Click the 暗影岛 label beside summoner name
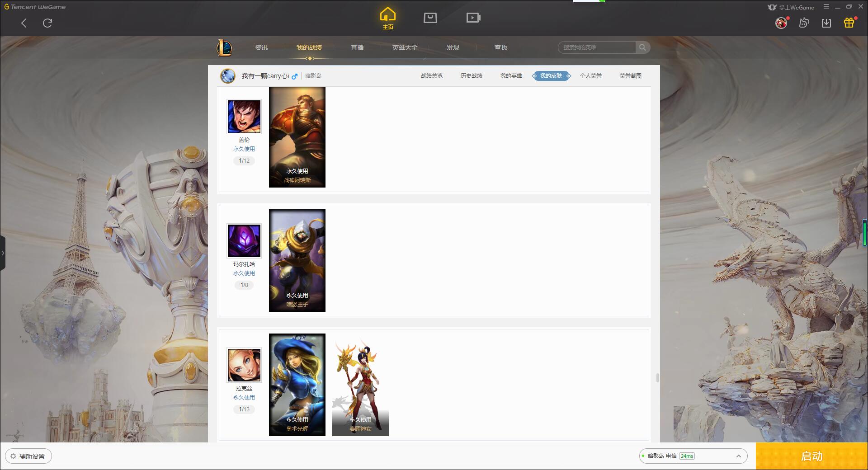Screen dimensions: 868x470 [x=313, y=76]
